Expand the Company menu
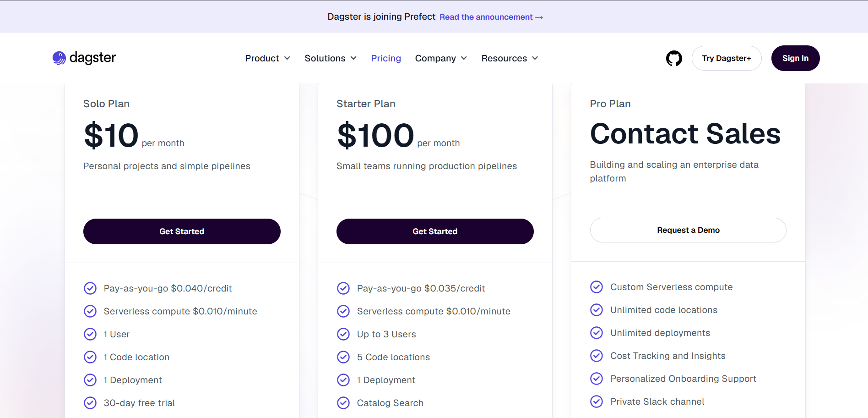The image size is (868, 418). pyautogui.click(x=441, y=58)
